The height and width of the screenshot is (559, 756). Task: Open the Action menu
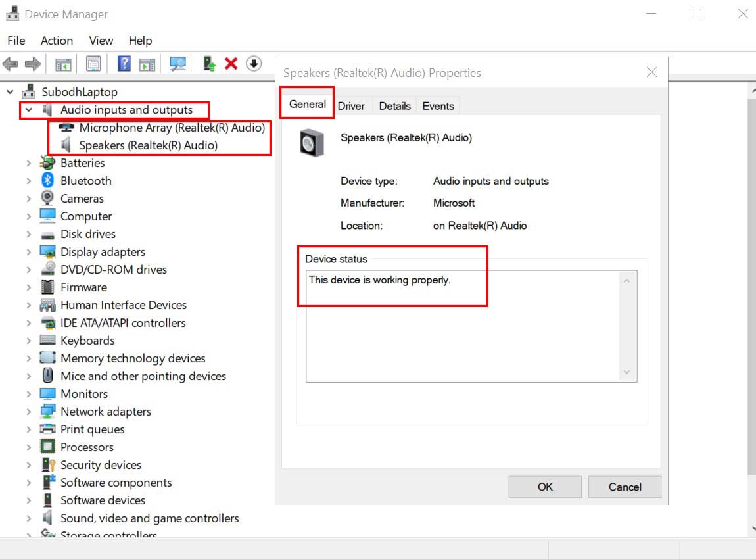click(x=57, y=40)
